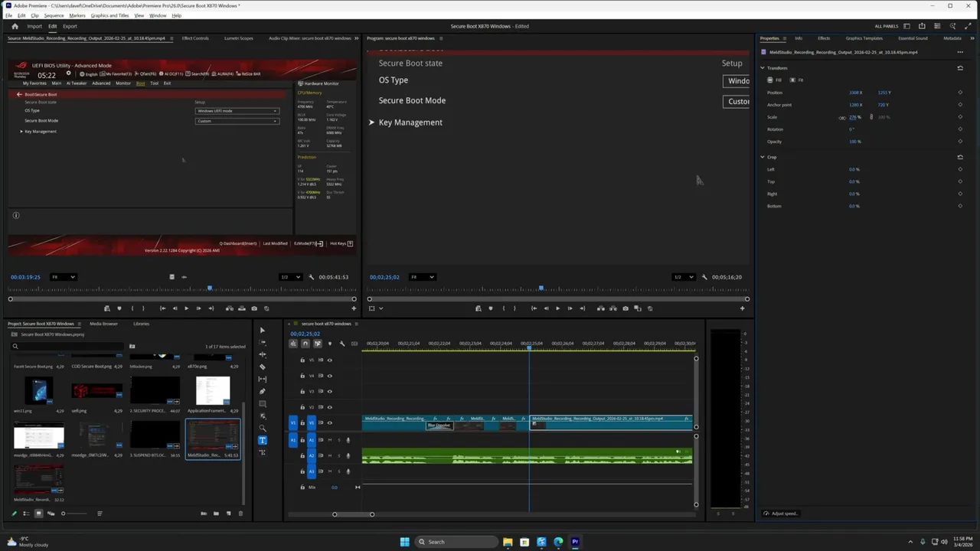Open Windows taskbar Search box
This screenshot has height=551, width=980.
[455, 542]
